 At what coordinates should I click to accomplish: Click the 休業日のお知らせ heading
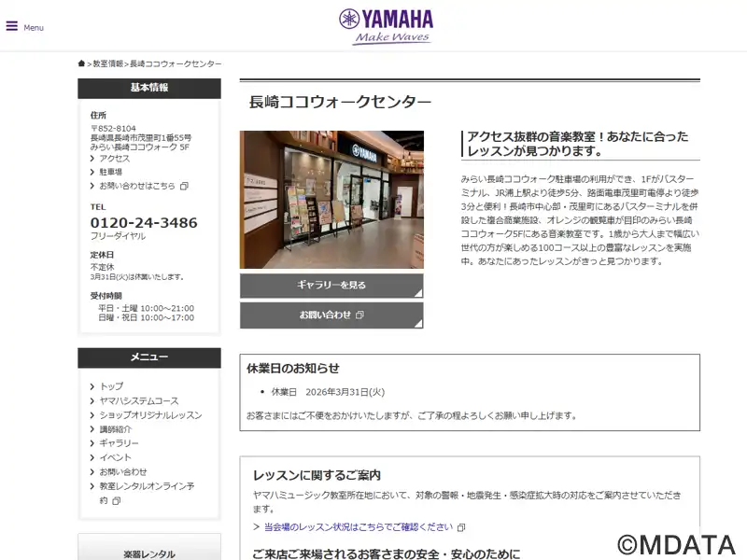[293, 368]
